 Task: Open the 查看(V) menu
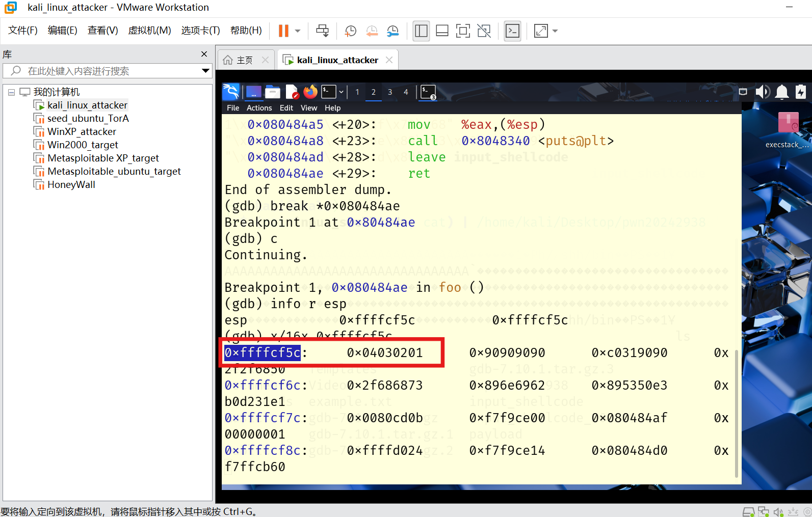[102, 31]
